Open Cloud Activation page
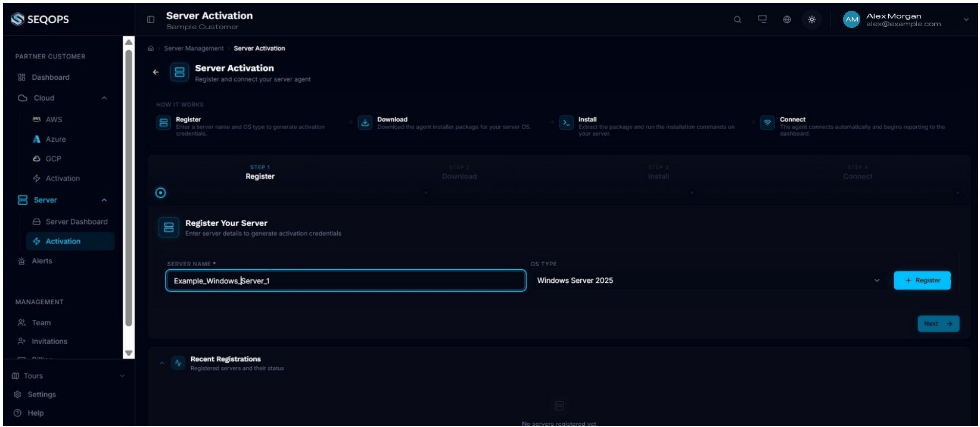The image size is (980, 427). [x=63, y=179]
